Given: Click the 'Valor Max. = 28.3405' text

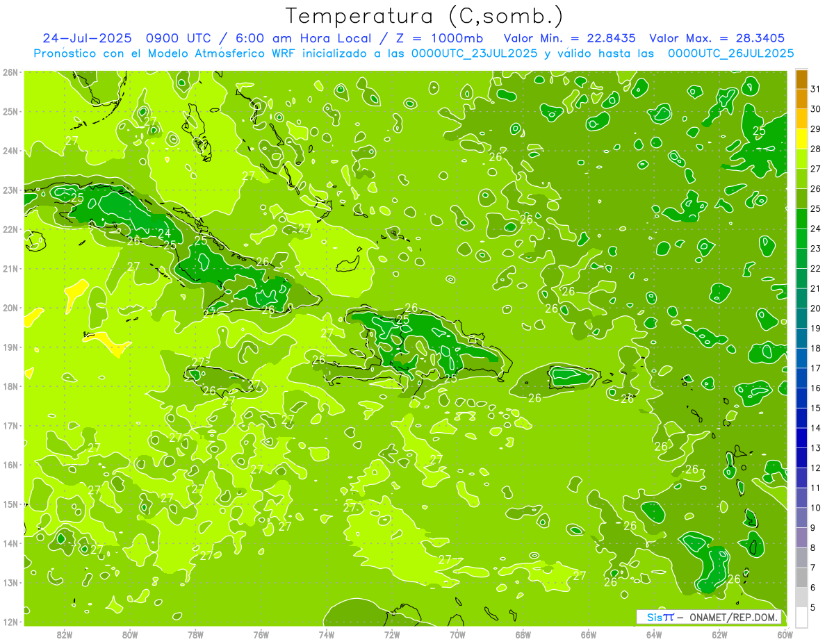Looking at the screenshot, I should point(717,38).
